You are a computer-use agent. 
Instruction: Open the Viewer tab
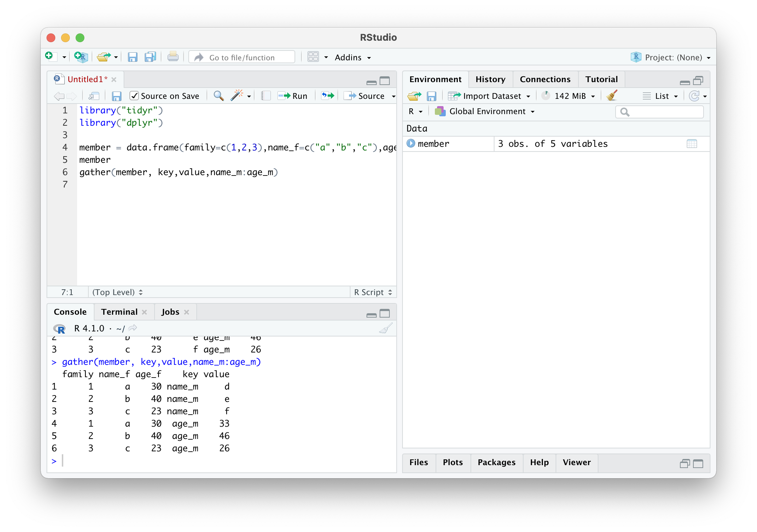(x=577, y=462)
